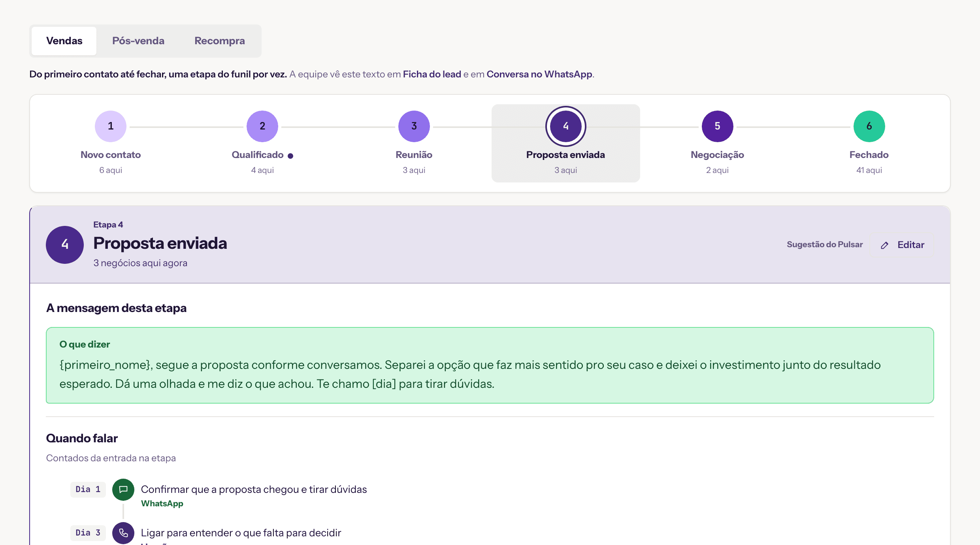Select stage 2 circle Qualificado
Image resolution: width=980 pixels, height=545 pixels.
point(262,126)
